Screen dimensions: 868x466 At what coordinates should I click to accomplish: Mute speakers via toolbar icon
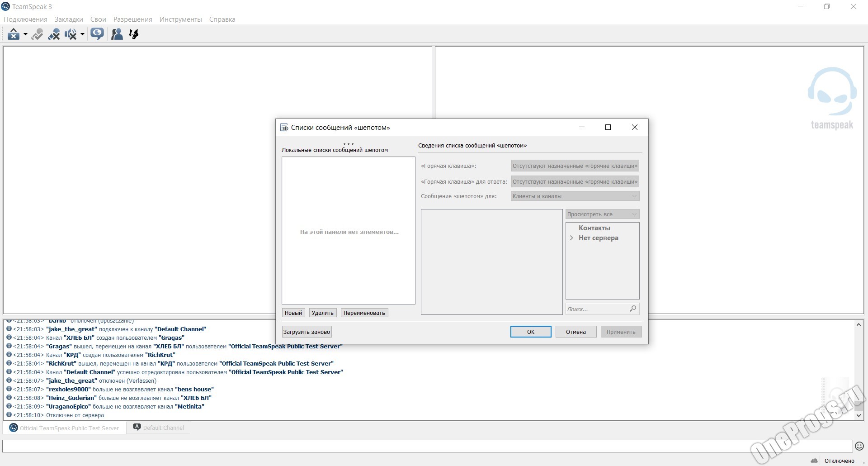[x=71, y=34]
